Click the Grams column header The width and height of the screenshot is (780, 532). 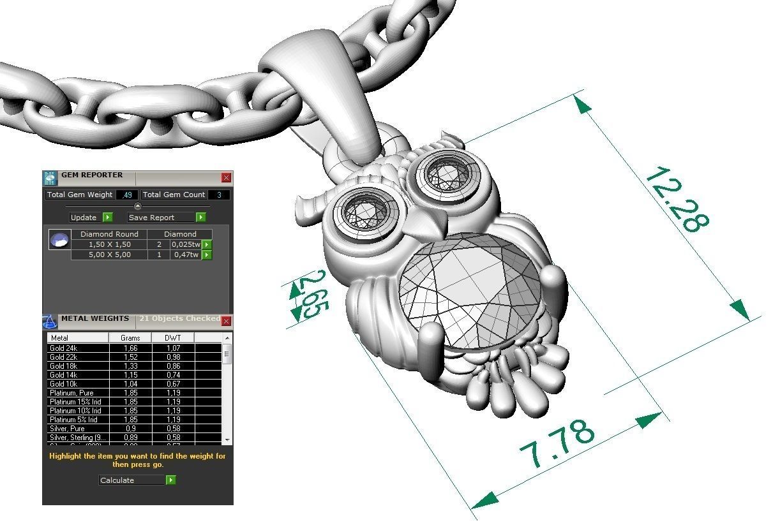[x=130, y=337]
